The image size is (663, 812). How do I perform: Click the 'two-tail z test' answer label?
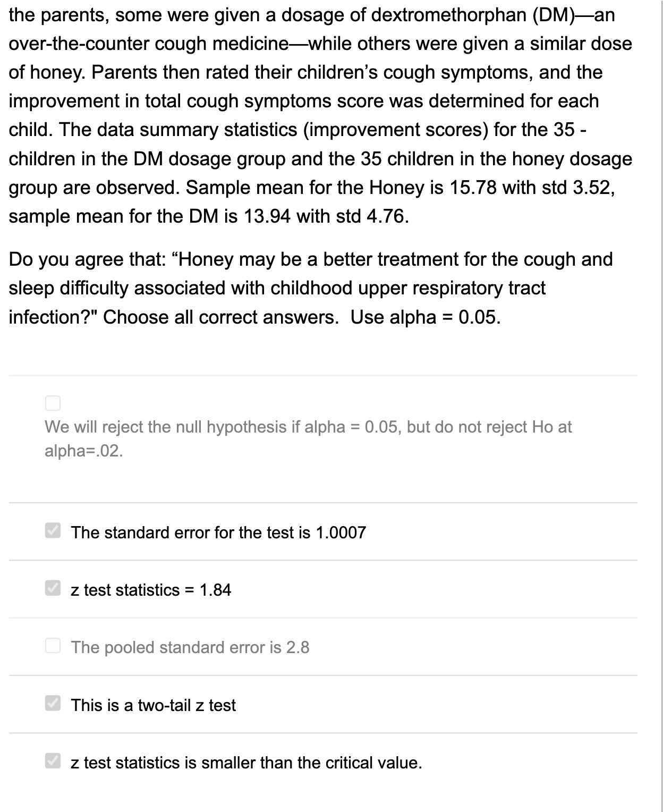click(x=154, y=704)
